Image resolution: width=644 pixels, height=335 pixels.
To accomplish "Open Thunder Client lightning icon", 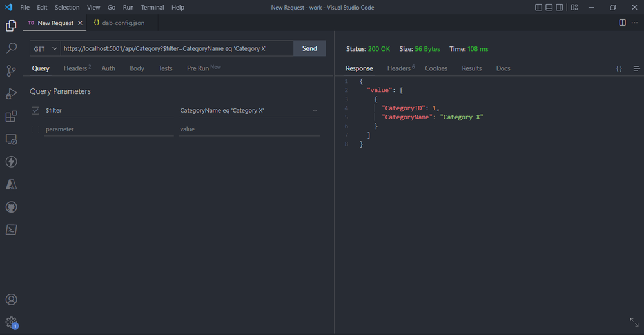I will (x=11, y=162).
